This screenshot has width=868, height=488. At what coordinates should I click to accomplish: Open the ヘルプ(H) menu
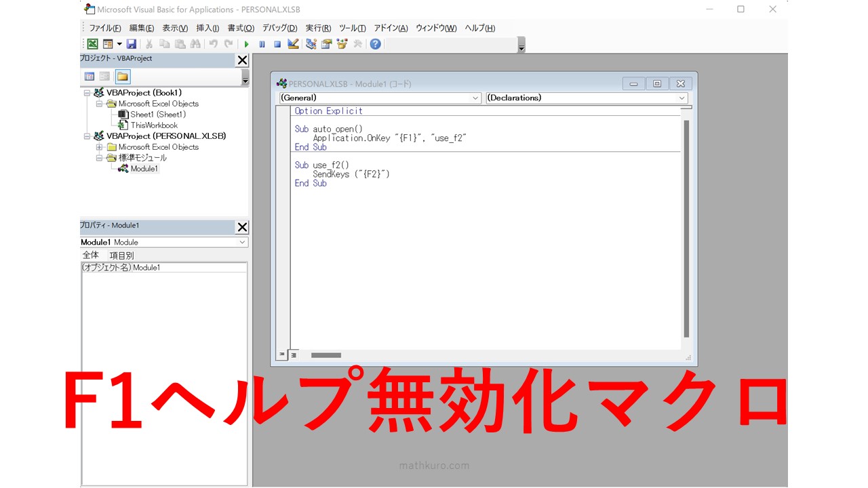[x=479, y=28]
